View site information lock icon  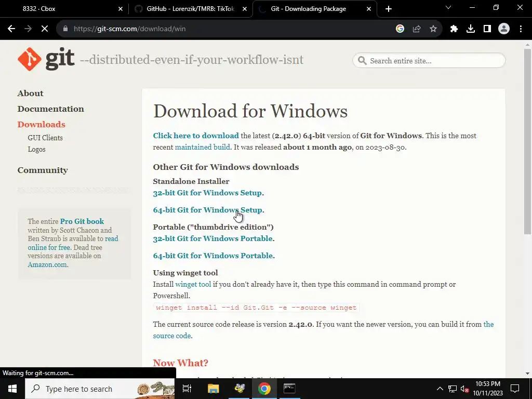click(x=65, y=29)
